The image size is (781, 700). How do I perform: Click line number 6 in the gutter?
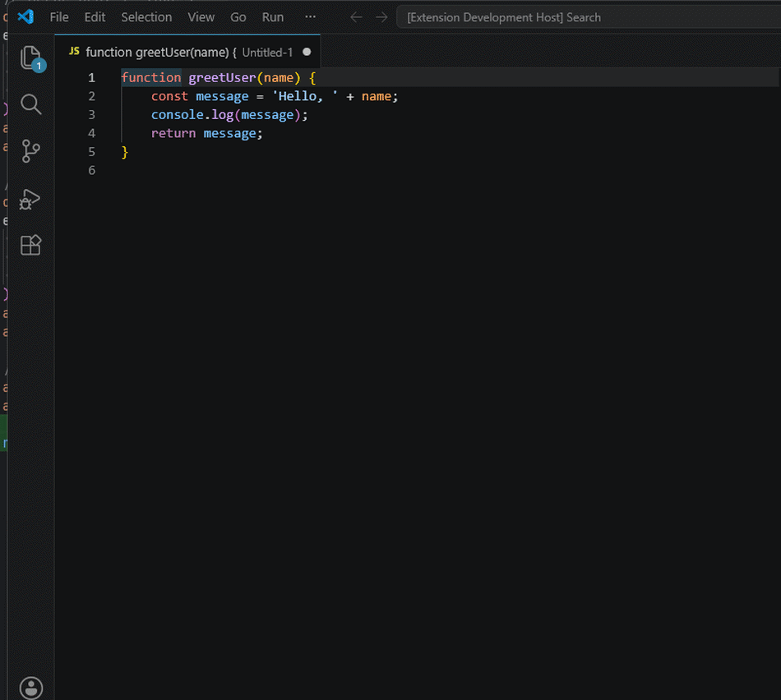91,170
